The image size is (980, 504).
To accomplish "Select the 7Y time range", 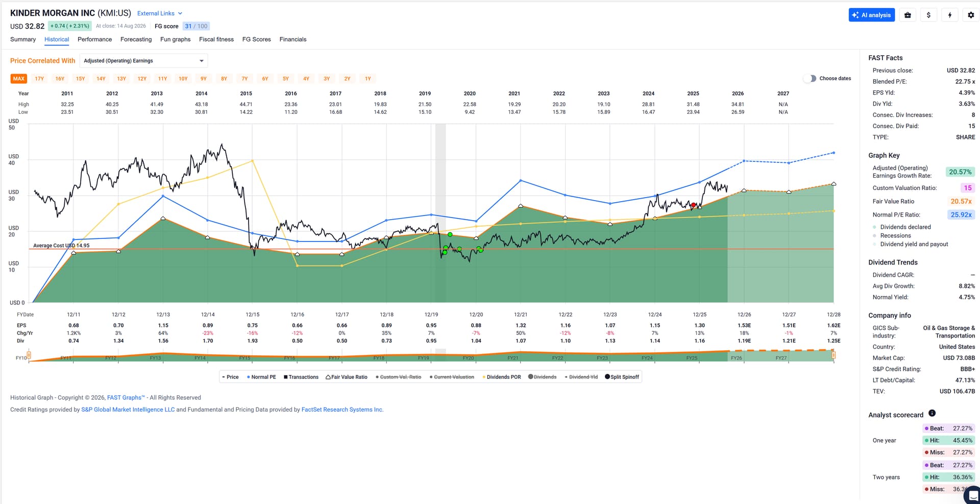I will point(244,79).
